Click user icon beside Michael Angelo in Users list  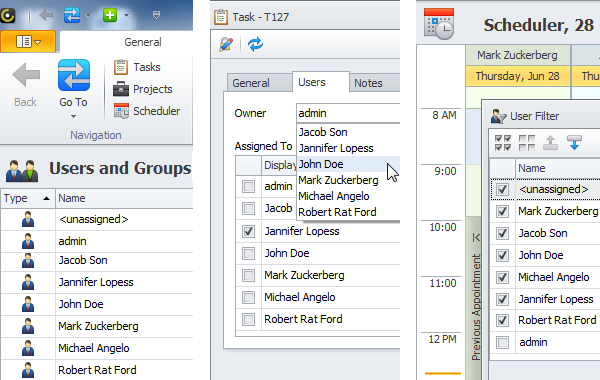[28, 348]
